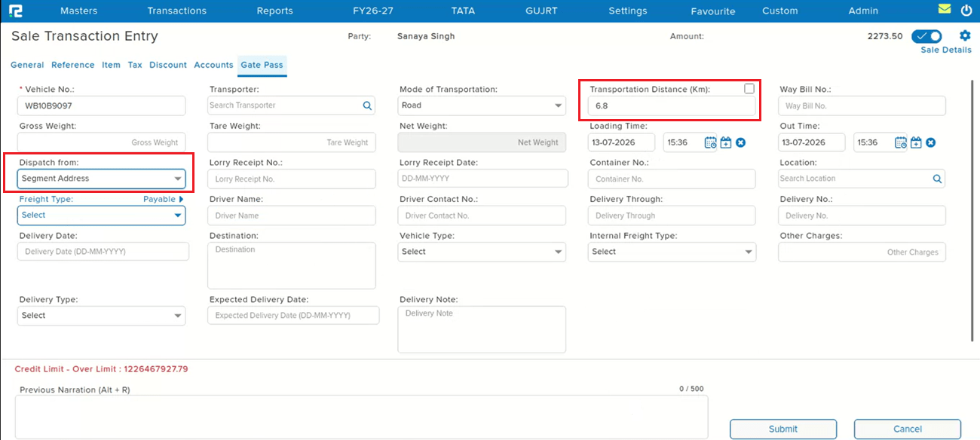Click the Driver Name field

pos(291,215)
